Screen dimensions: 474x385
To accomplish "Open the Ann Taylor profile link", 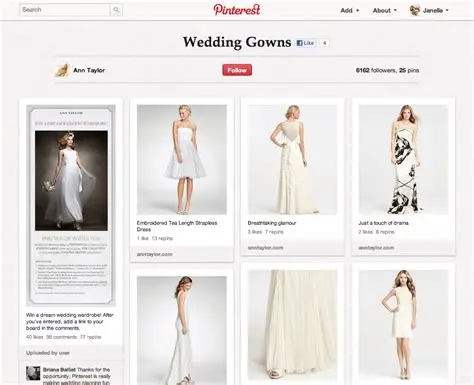I will [89, 70].
